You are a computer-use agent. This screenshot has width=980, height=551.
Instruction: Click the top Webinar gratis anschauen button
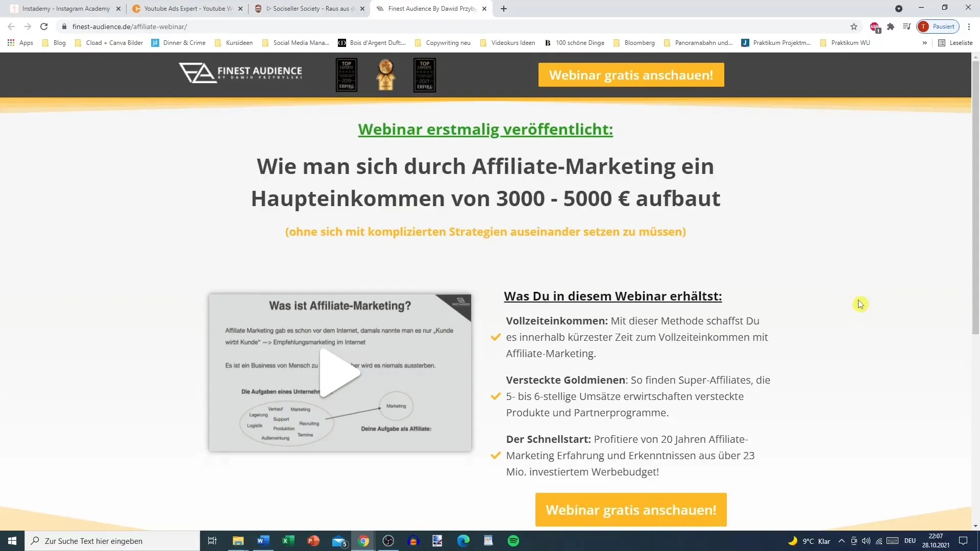tap(631, 74)
